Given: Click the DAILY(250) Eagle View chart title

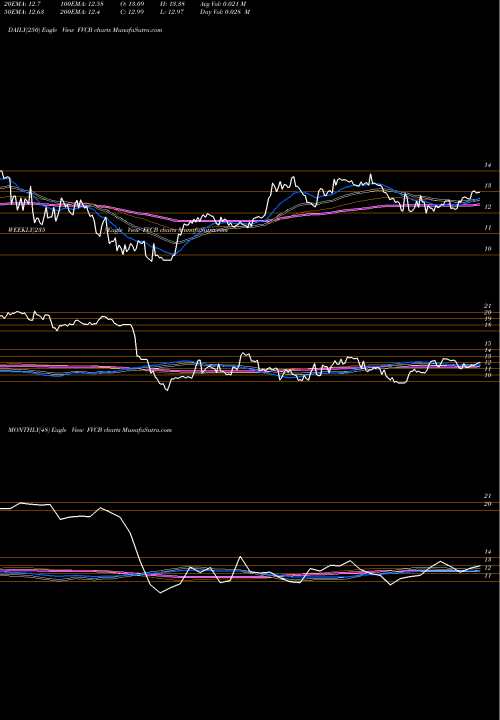Looking at the screenshot, I should click(x=85, y=30).
